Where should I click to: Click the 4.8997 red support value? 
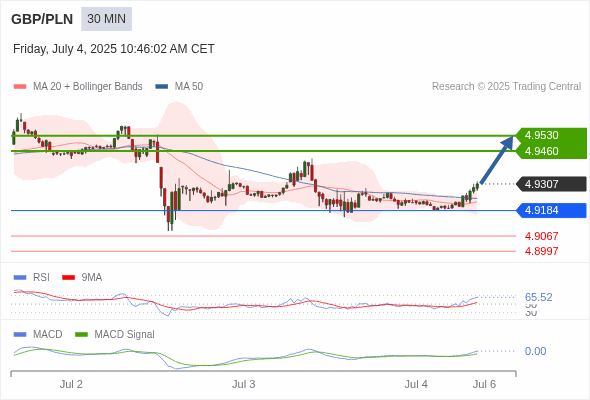[541, 251]
